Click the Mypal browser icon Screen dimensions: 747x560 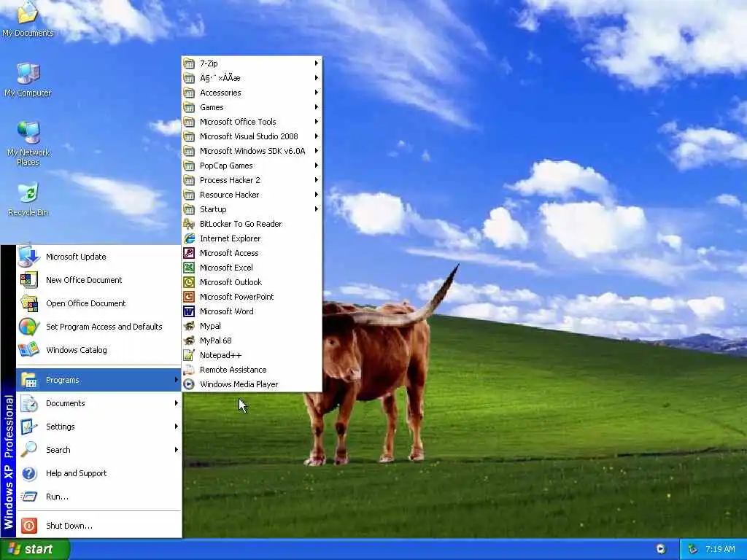tap(189, 326)
